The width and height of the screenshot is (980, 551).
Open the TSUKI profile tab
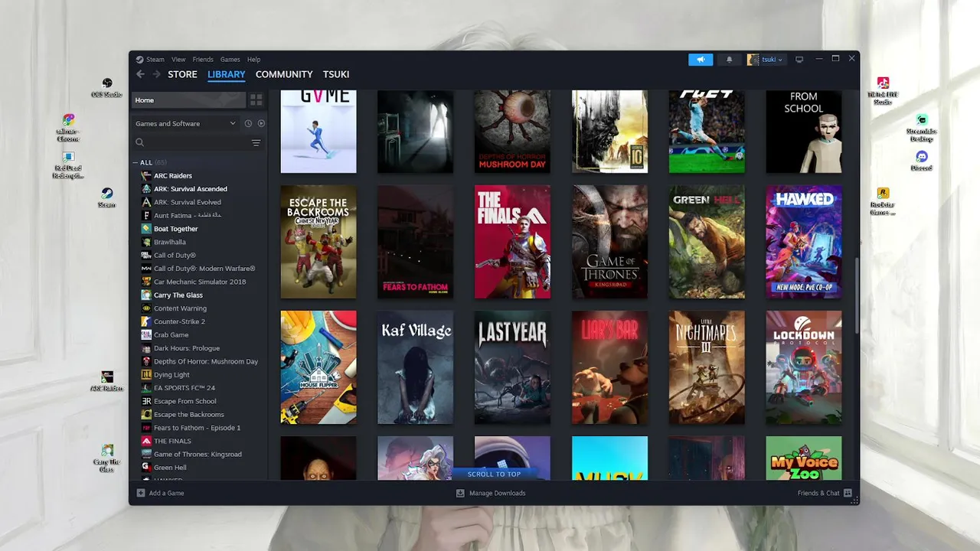pos(336,74)
